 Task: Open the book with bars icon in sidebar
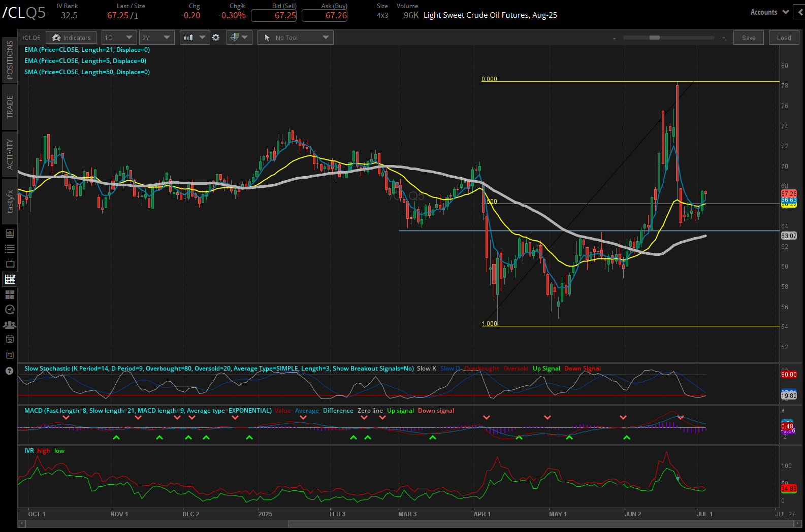click(x=10, y=234)
